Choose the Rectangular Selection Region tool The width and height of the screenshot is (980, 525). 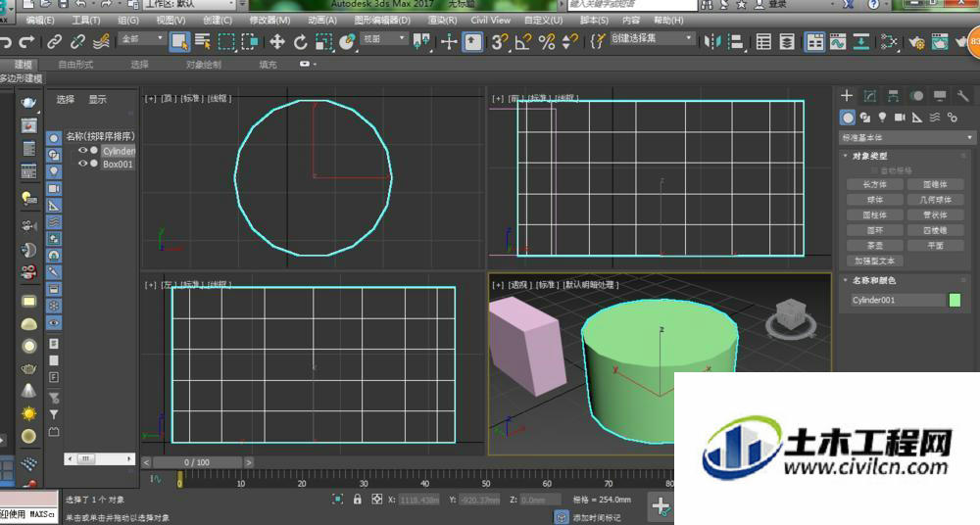[x=226, y=42]
